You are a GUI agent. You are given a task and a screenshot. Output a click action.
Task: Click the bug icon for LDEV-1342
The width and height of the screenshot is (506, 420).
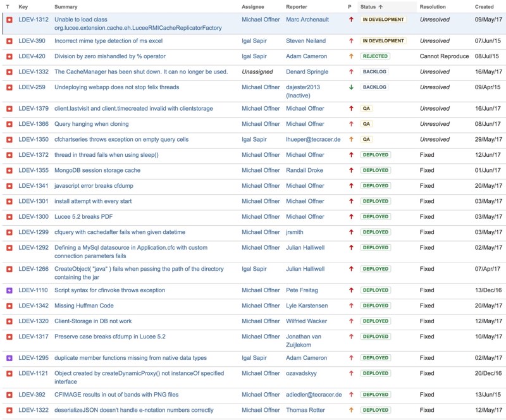(x=9, y=306)
